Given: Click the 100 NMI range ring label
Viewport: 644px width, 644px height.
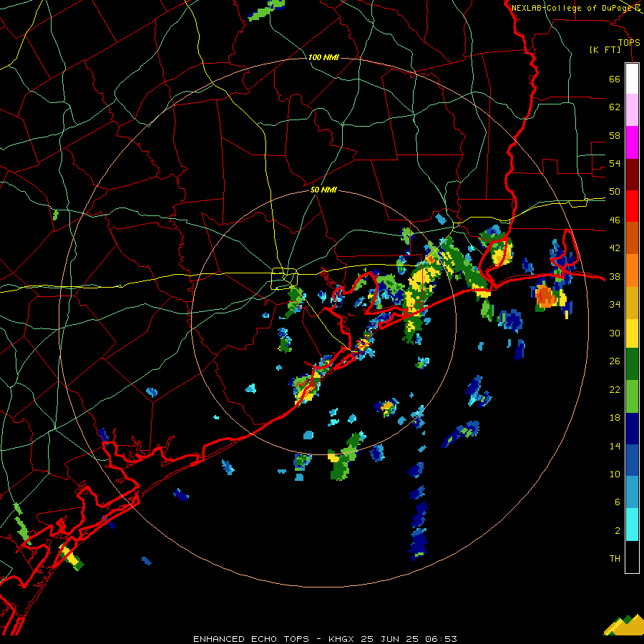Looking at the screenshot, I should 323,57.
